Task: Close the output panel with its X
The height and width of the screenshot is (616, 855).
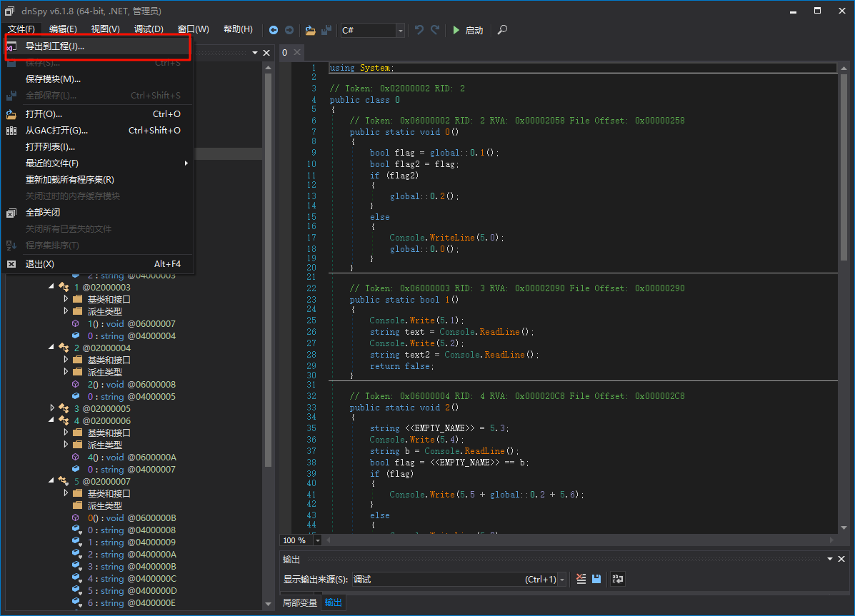Action: (x=843, y=559)
